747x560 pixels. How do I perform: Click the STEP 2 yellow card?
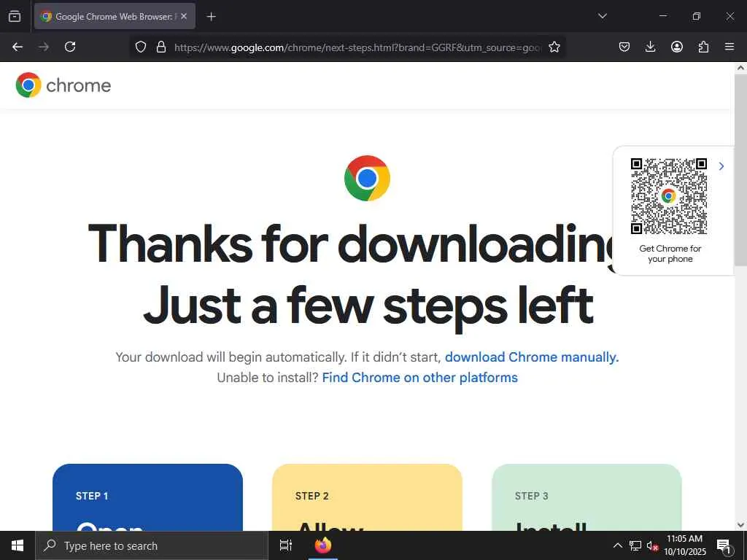368,497
